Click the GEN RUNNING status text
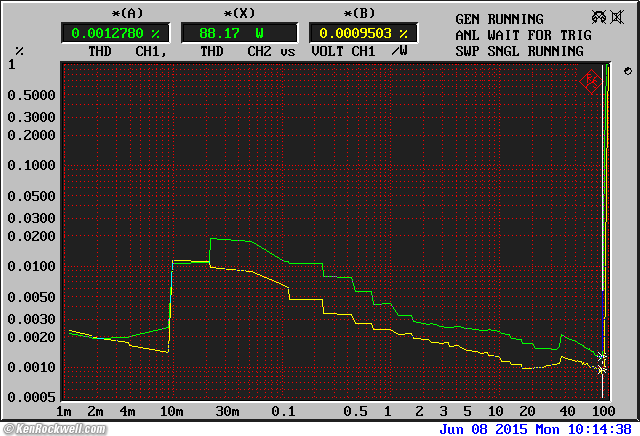Image resolution: width=640 pixels, height=436 pixels. coord(499,19)
